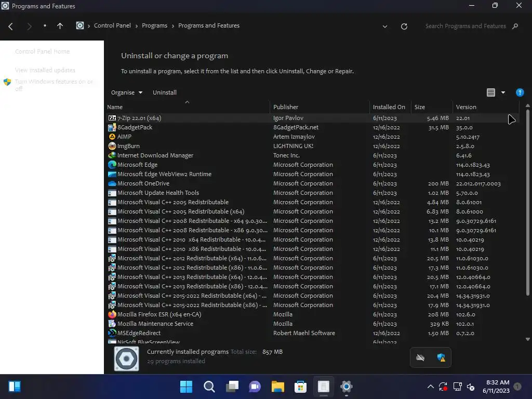Image resolution: width=532 pixels, height=399 pixels.
Task: Select Visual C++ 2013 Redistributable (x86) row
Action: [312, 286]
